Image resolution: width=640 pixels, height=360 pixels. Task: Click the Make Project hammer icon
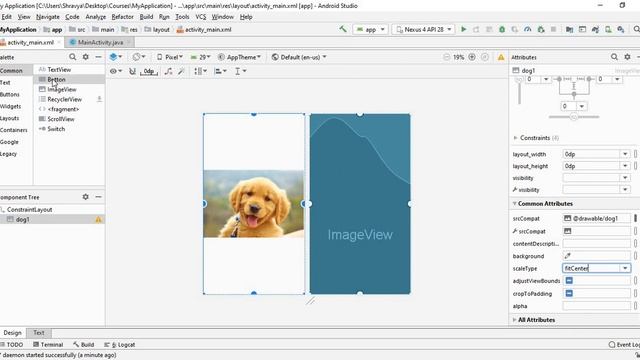pos(343,29)
